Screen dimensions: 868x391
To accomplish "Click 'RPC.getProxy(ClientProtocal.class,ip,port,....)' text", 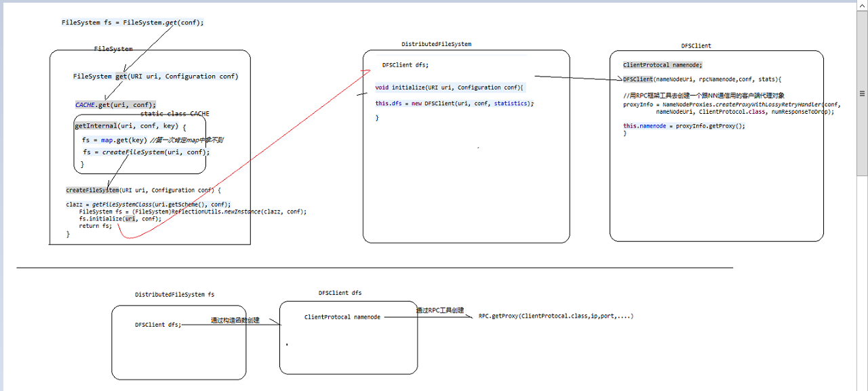I will tap(556, 316).
